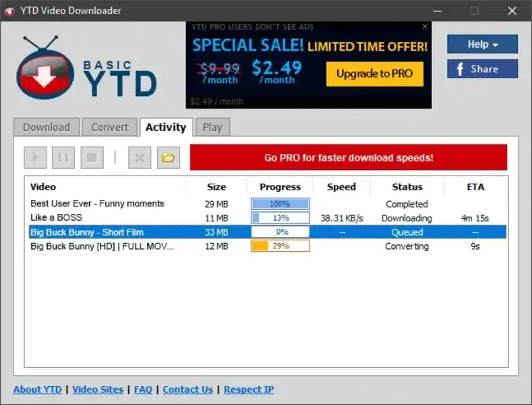The height and width of the screenshot is (405, 532).
Task: Click the stop download icon
Action: click(x=92, y=158)
